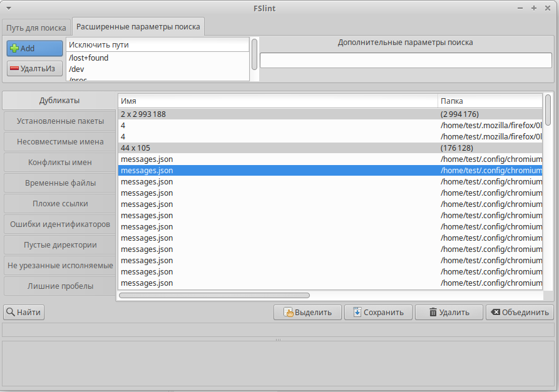Image resolution: width=559 pixels, height=392 pixels.
Task: Open the Расширенные параметры поиска tab
Action: coord(138,27)
